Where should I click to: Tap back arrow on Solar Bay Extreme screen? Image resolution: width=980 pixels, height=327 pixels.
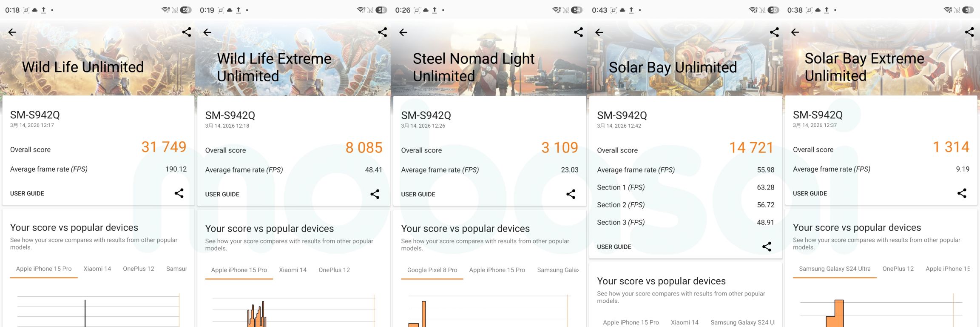pos(795,32)
